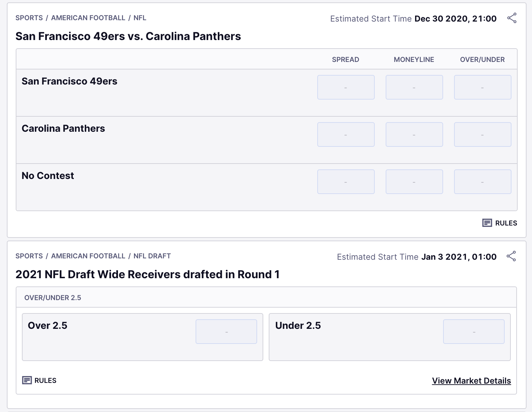This screenshot has height=412, width=532.
Task: Select Carolina Panthers spread odds box
Action: tap(346, 134)
